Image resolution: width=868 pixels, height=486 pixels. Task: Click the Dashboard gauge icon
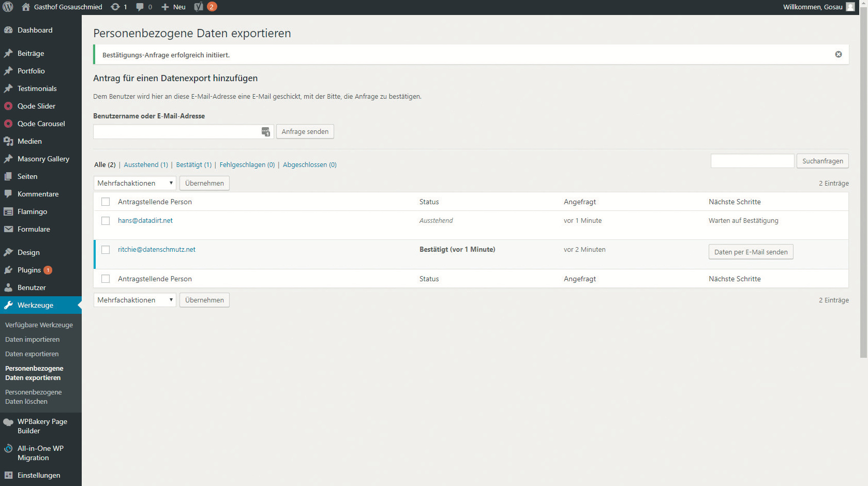[8, 30]
